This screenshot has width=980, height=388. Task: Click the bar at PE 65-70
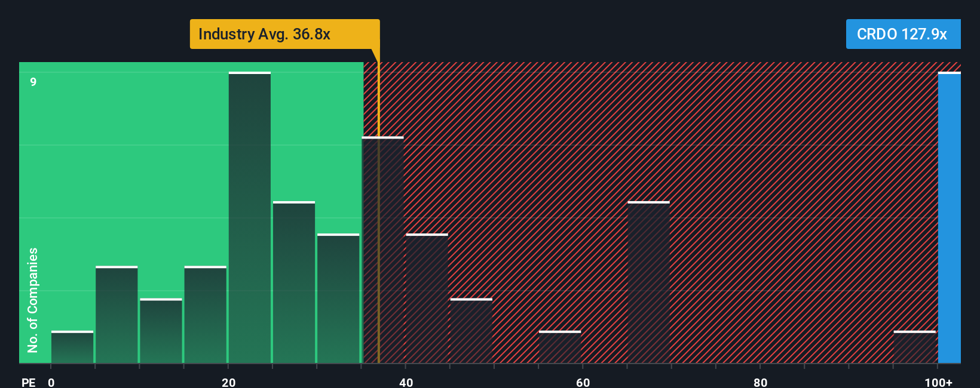tap(649, 282)
